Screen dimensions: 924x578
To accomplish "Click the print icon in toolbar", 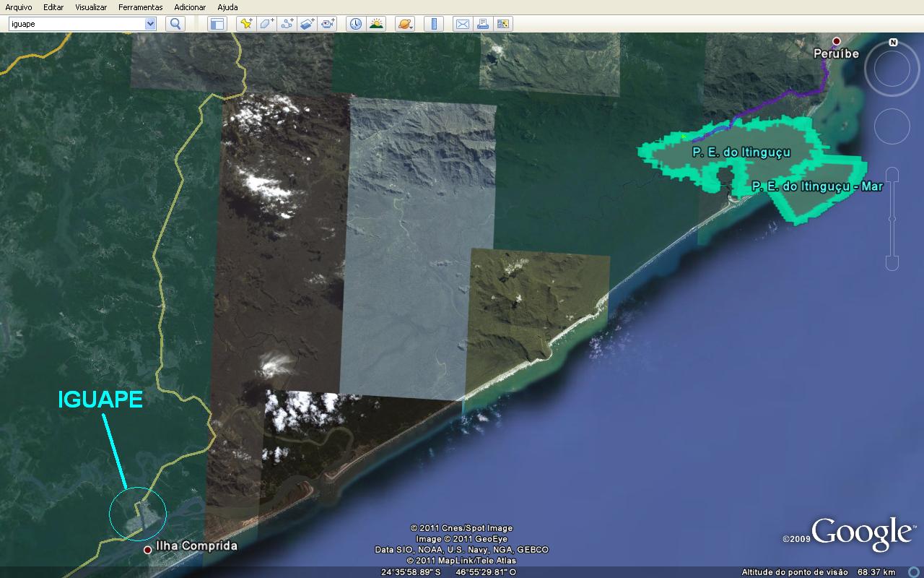I will point(483,24).
